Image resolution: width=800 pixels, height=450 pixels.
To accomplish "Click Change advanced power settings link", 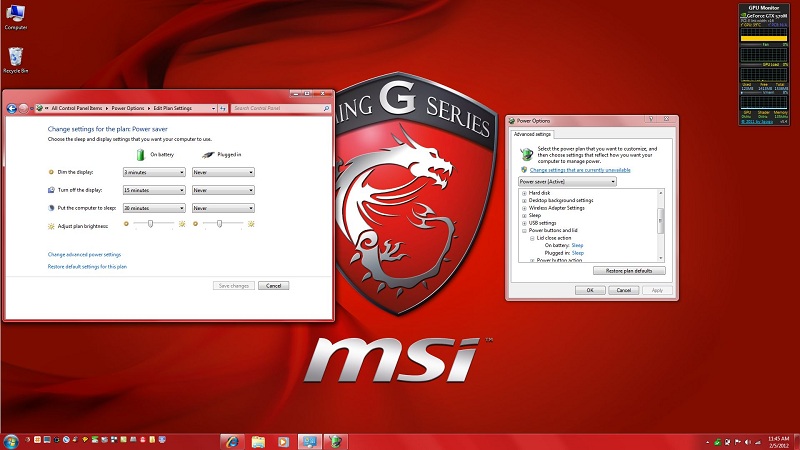I will click(x=84, y=255).
